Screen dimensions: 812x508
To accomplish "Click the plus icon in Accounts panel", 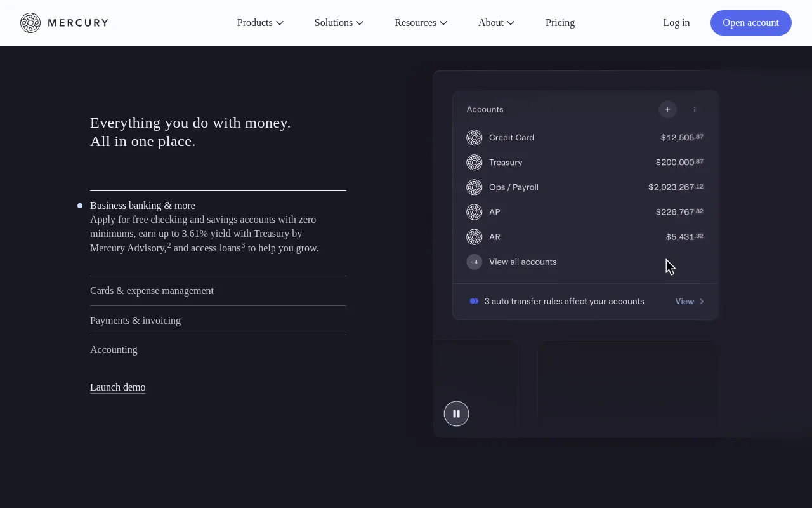I will 667,109.
